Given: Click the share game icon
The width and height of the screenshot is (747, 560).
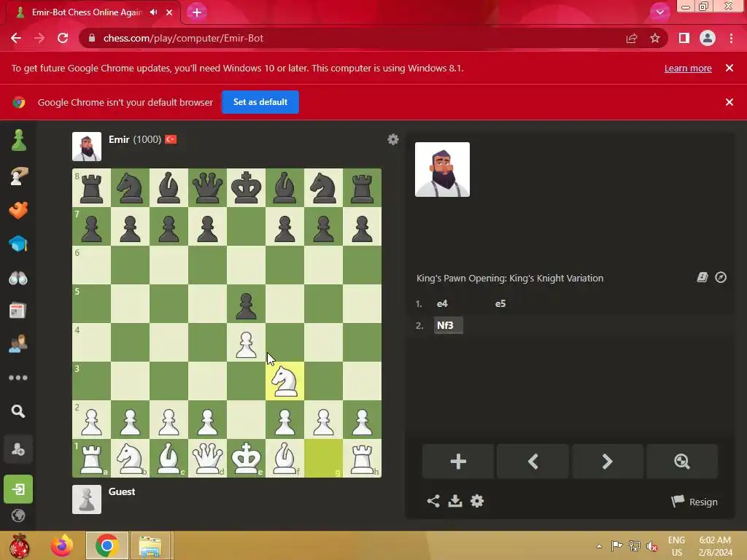Looking at the screenshot, I should 433,501.
